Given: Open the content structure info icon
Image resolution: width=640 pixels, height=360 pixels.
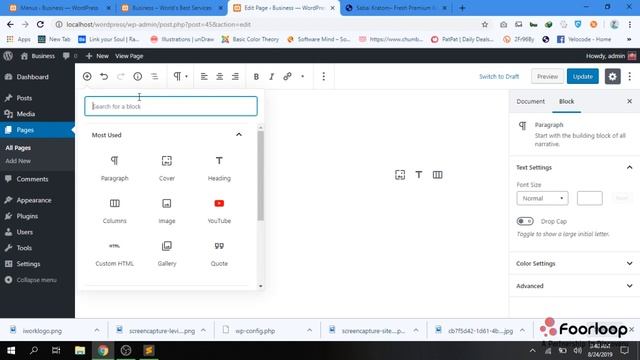Looking at the screenshot, I should (x=138, y=76).
